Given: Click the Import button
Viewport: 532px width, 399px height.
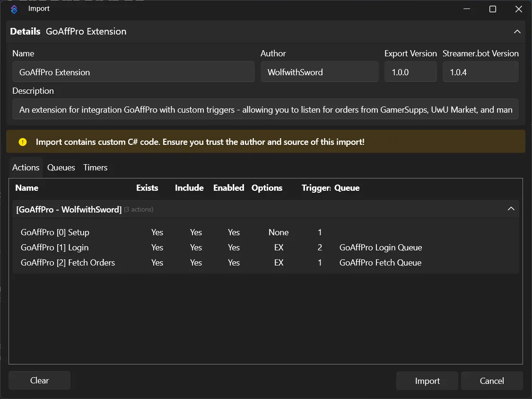Looking at the screenshot, I should [x=427, y=381].
